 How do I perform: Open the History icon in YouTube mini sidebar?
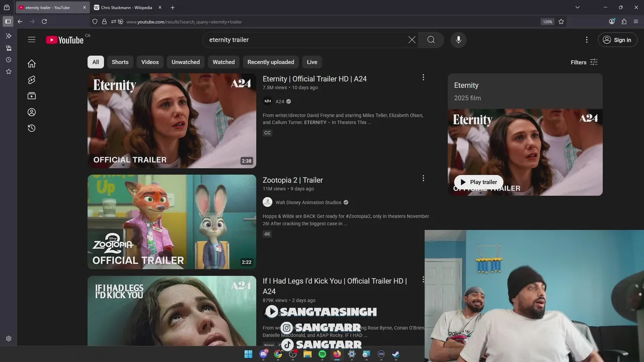coord(32,128)
